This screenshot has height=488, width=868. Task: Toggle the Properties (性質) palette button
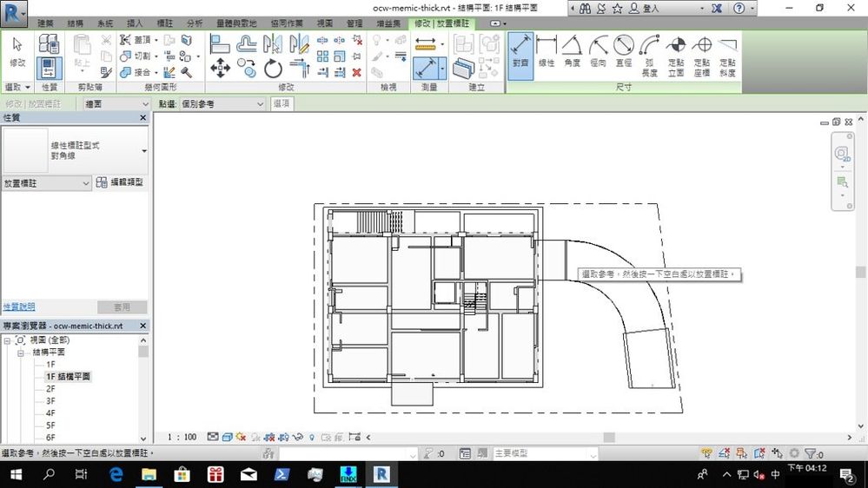(x=50, y=67)
